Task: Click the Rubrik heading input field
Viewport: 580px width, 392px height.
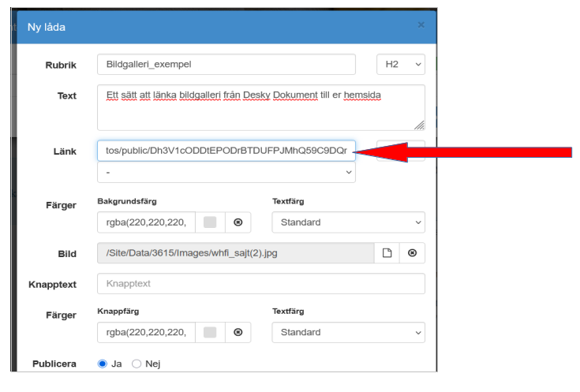Action: (x=226, y=65)
